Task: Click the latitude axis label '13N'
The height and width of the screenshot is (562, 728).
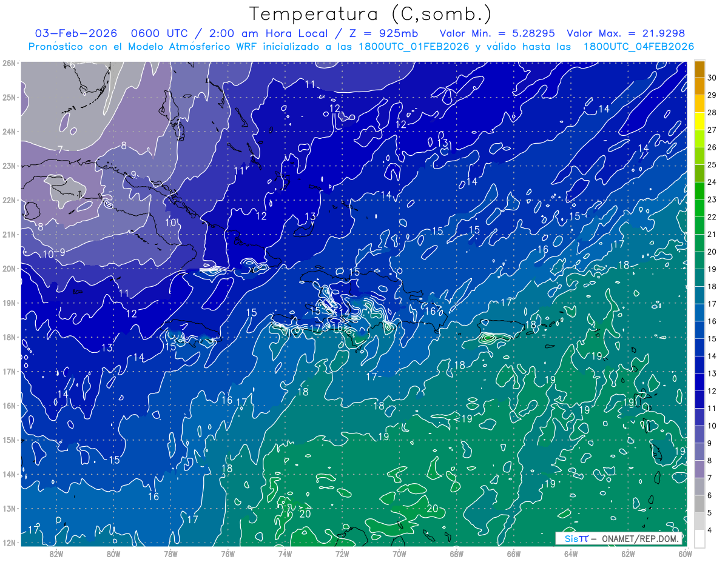Action: tap(9, 508)
